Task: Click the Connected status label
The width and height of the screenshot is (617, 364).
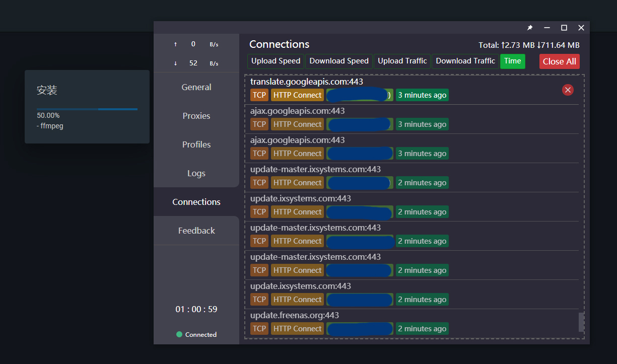Action: [x=201, y=334]
